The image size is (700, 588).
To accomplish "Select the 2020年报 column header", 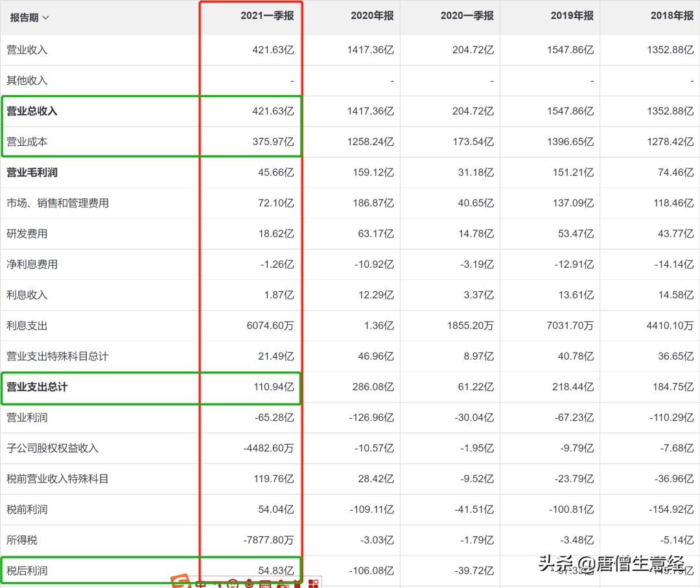I will tap(371, 18).
